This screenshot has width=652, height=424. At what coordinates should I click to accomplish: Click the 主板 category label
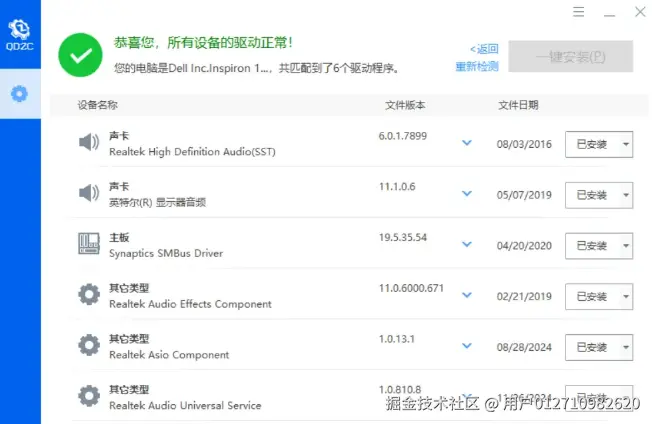(x=119, y=237)
